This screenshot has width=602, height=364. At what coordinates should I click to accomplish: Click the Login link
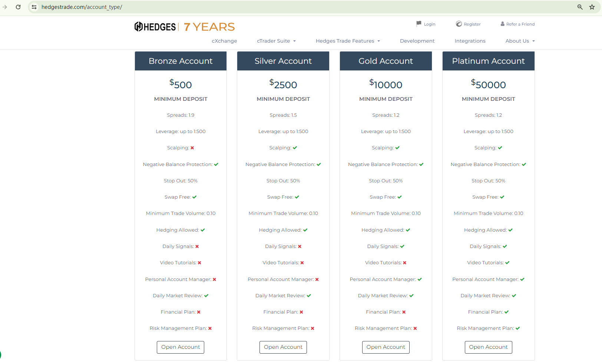click(426, 24)
